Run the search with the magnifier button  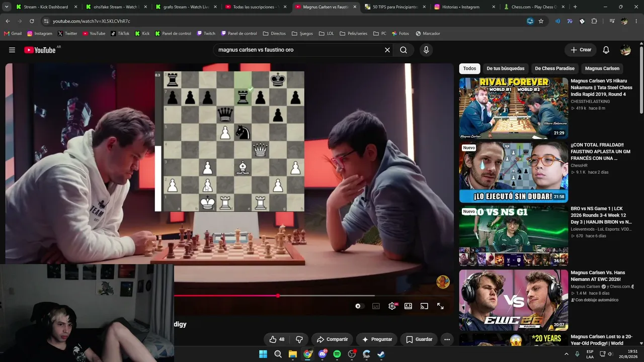(404, 50)
